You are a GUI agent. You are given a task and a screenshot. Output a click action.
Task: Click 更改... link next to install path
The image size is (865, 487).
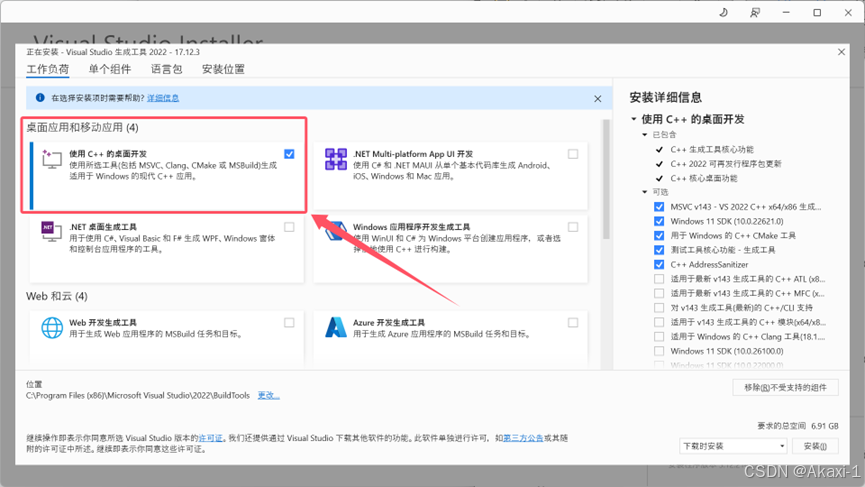[x=269, y=395]
